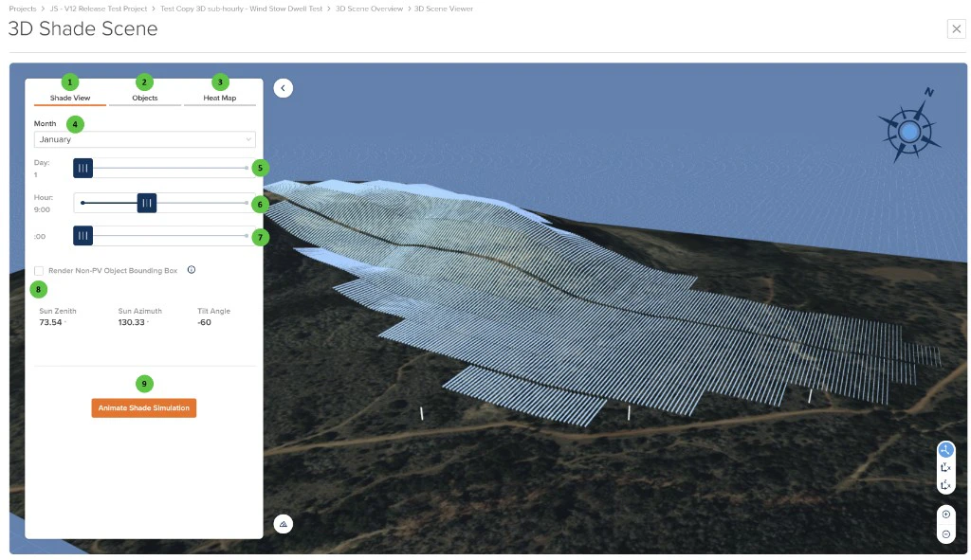Open the Projects breadcrumb link
This screenshot has height=560, width=971.
(23, 9)
